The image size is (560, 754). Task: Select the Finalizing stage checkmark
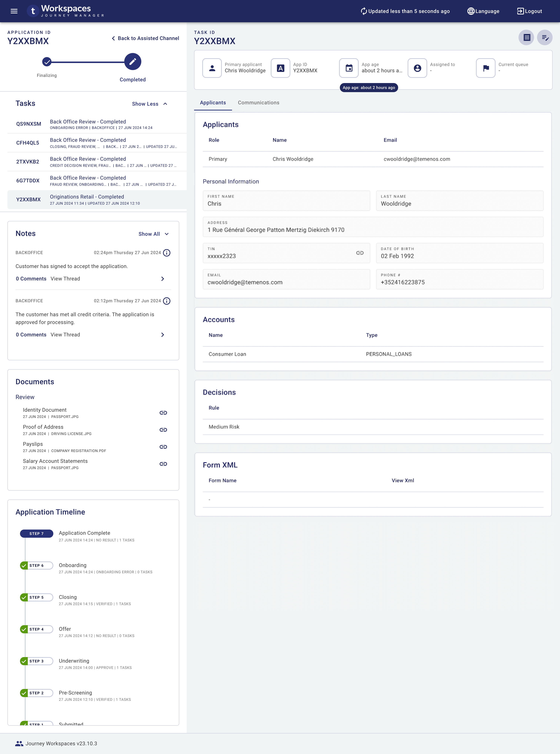click(x=47, y=62)
